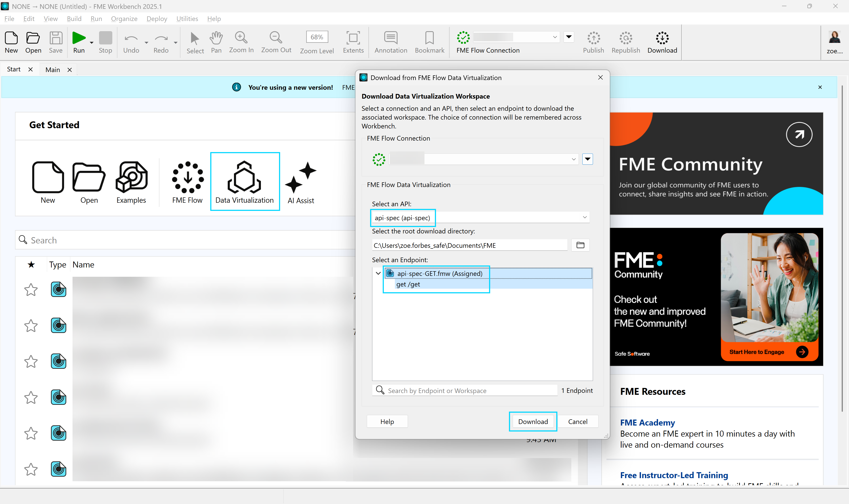Click Get Started Open folder icon
Screen dimensions: 849x504
click(x=89, y=177)
